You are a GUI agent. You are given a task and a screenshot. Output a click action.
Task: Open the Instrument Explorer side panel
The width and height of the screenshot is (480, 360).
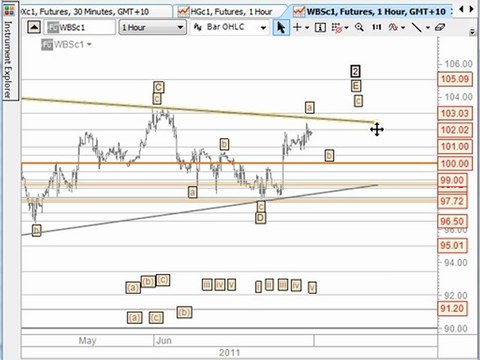[x=9, y=59]
